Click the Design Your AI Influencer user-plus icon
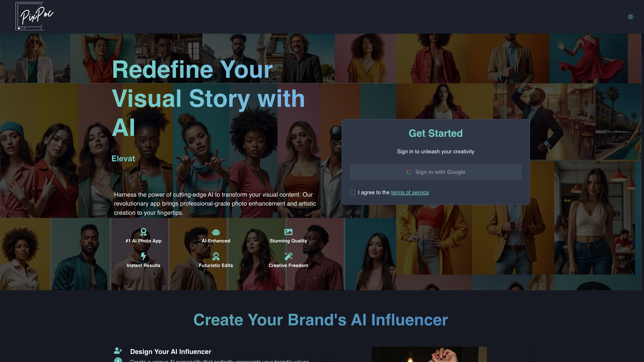This screenshot has height=362, width=644. (x=118, y=351)
